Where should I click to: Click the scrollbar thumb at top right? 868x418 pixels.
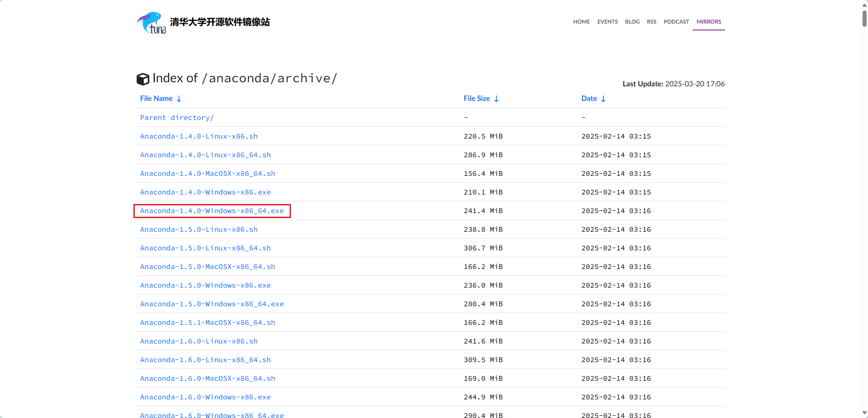click(863, 19)
